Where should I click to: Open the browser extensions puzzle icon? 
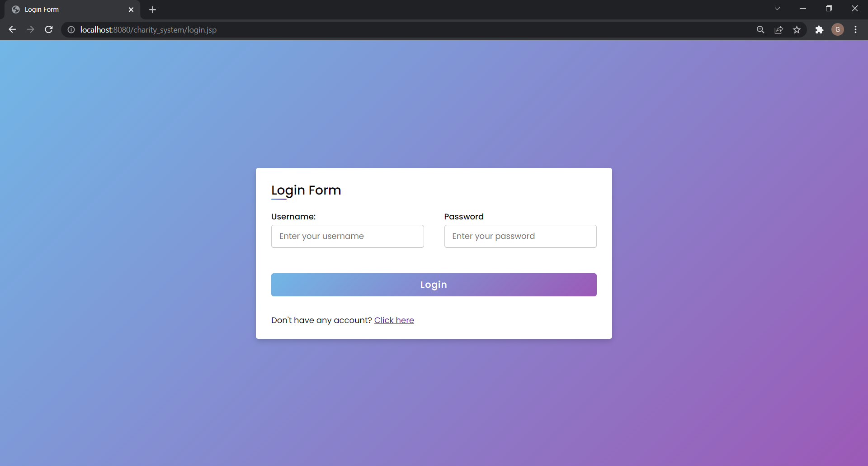tap(820, 29)
